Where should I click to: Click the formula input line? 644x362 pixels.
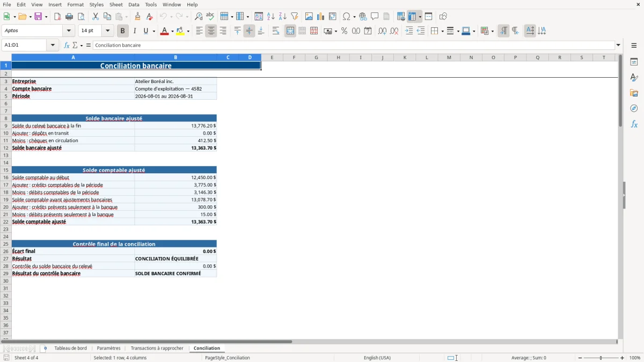[x=354, y=45]
